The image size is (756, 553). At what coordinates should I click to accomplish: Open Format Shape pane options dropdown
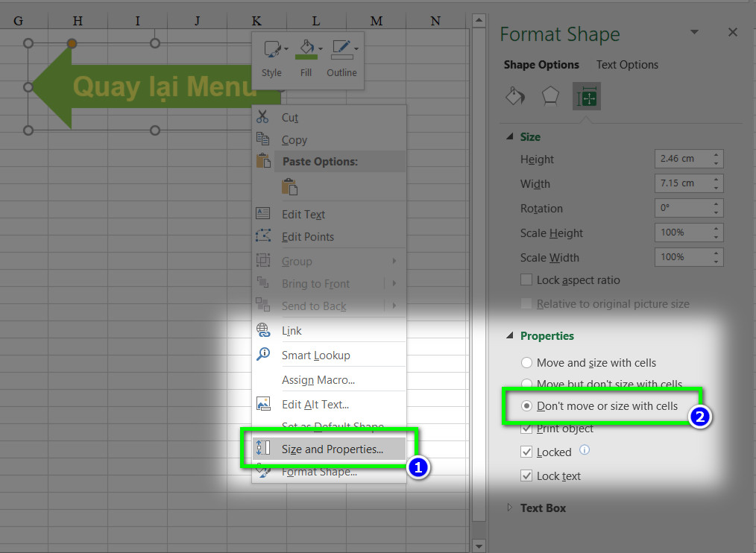coord(694,32)
